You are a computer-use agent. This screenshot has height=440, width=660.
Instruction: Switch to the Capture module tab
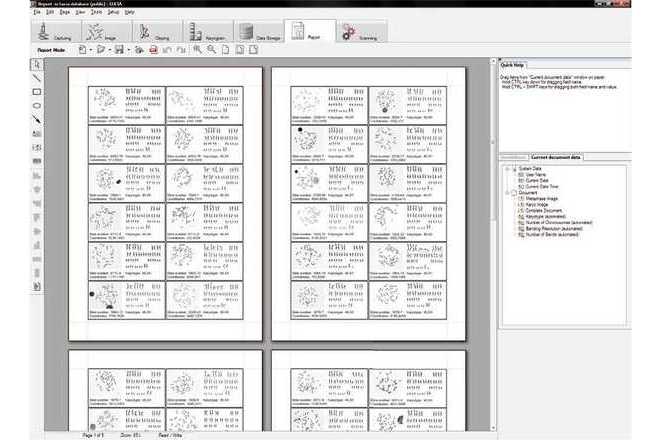pos(56,31)
